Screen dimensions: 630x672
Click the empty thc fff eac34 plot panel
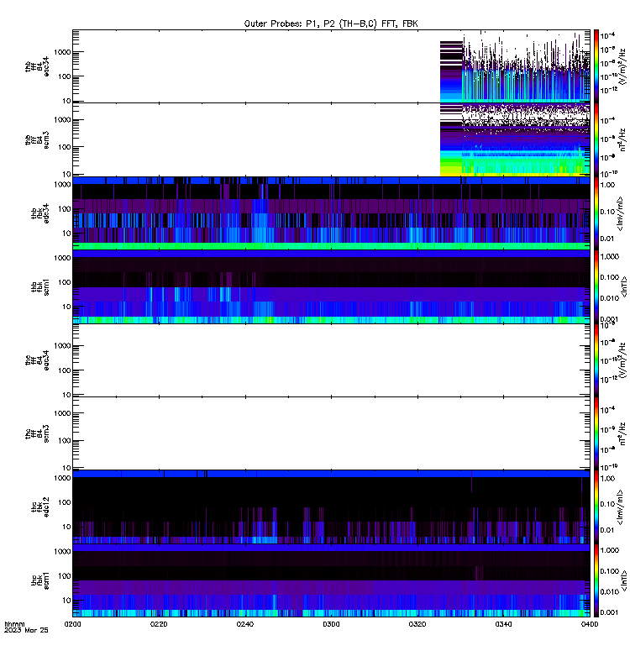click(331, 360)
